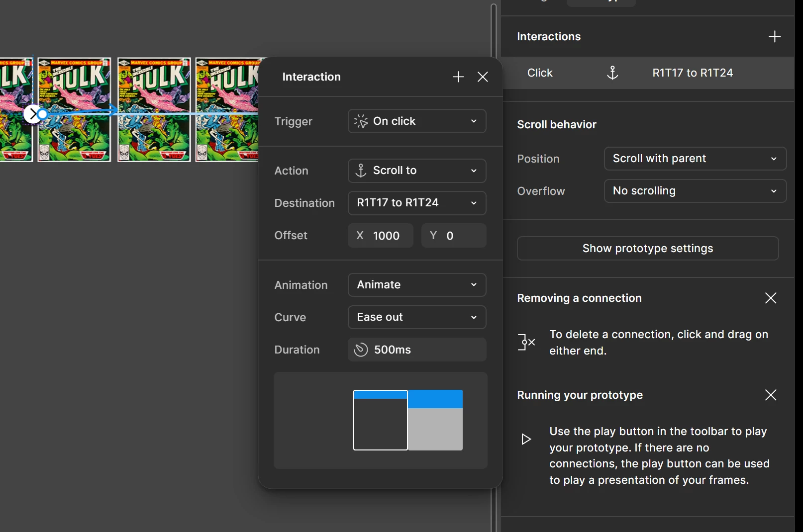803x532 pixels.
Task: Click R1T17 to R1T24 label in interaction row
Action: coord(693,73)
